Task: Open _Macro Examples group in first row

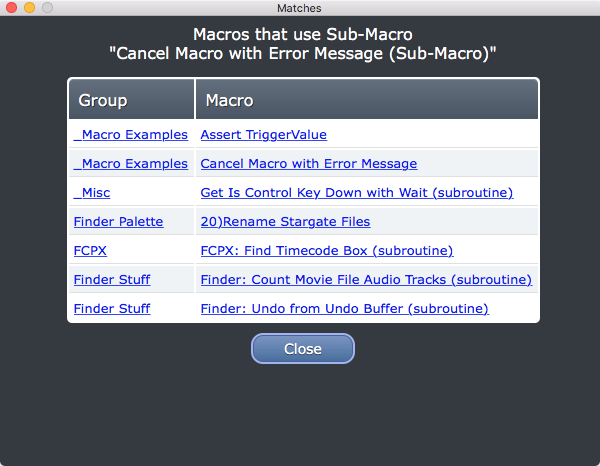Action: point(131,135)
